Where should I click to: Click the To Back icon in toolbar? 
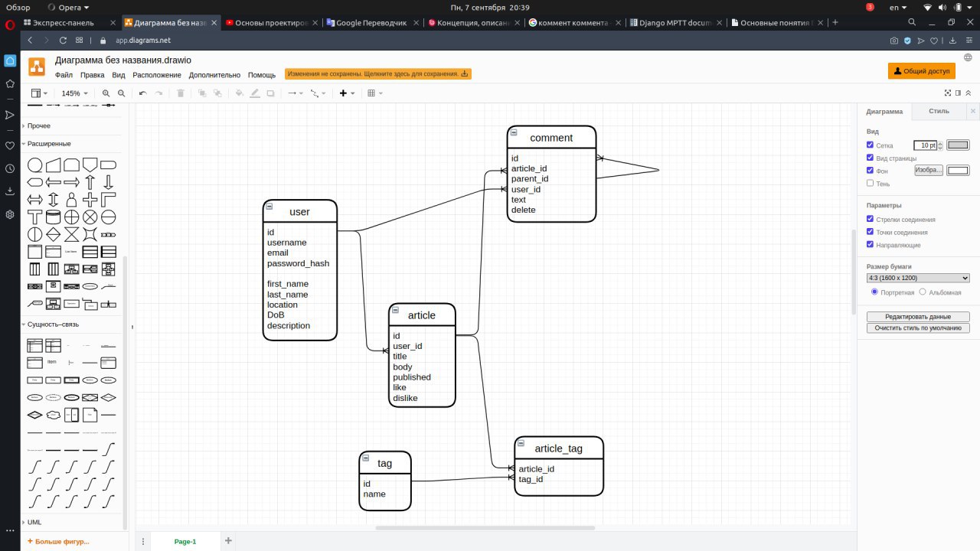click(x=217, y=93)
